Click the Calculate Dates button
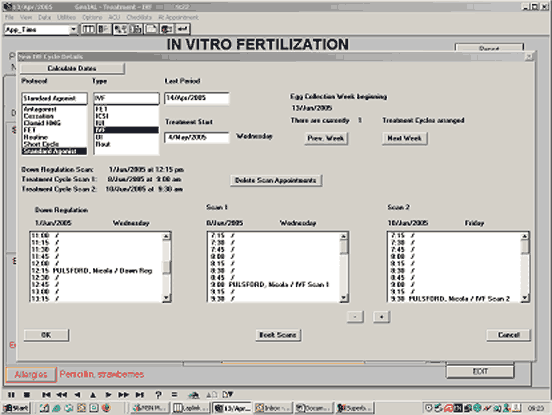The image size is (552, 415). [x=72, y=68]
